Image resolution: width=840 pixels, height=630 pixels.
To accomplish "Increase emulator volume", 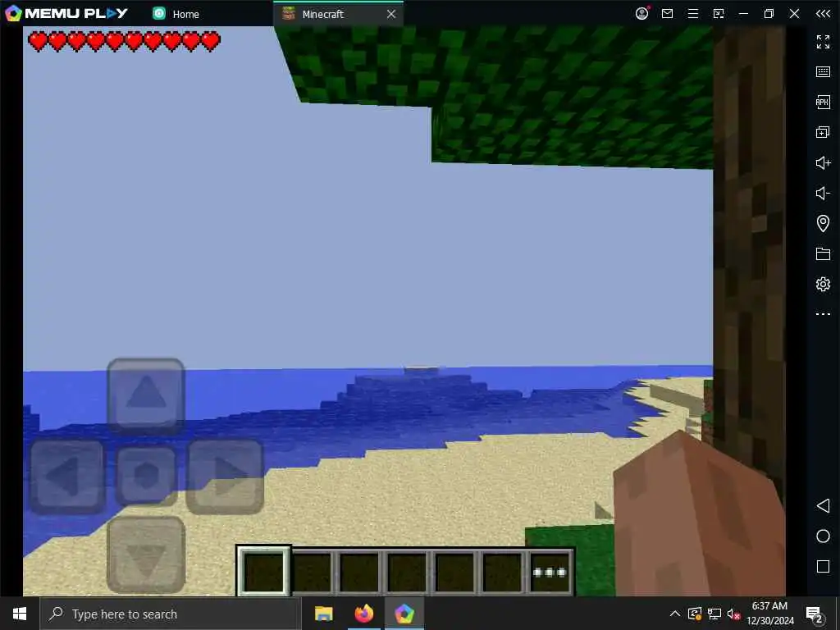I will point(823,162).
